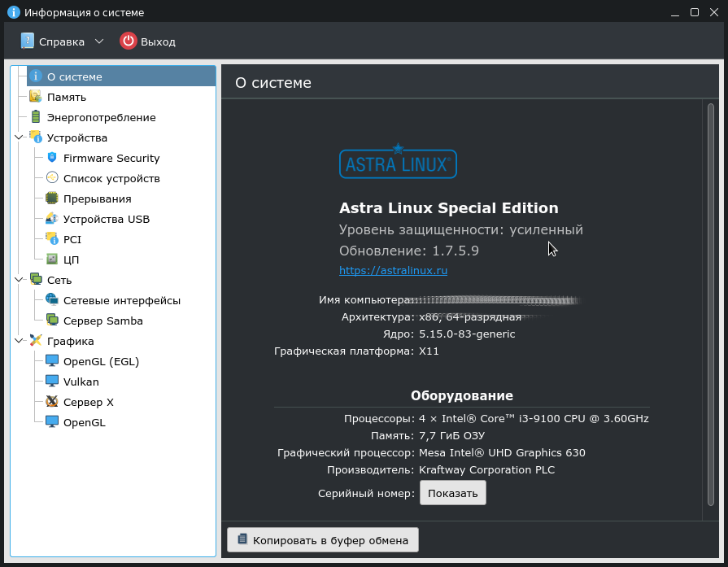This screenshot has height=567, width=728.
Task: Click the Устройства folder icon
Action: pyautogui.click(x=35, y=137)
